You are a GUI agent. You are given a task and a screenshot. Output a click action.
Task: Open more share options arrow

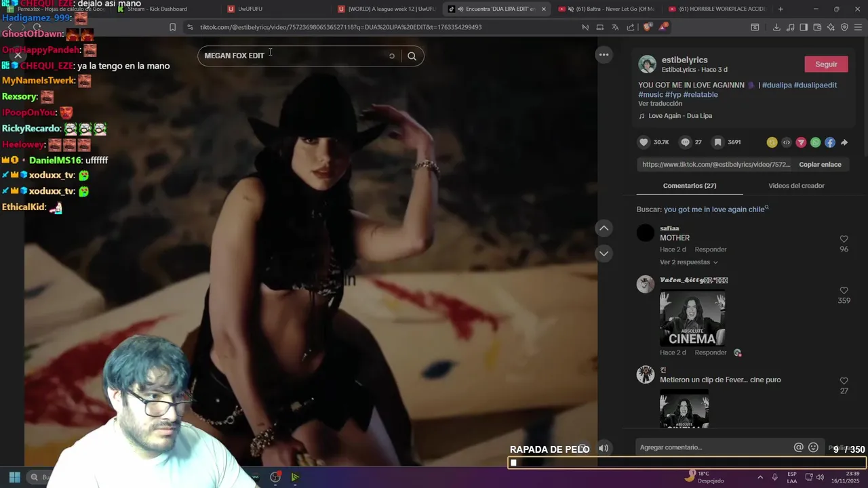[x=844, y=142]
